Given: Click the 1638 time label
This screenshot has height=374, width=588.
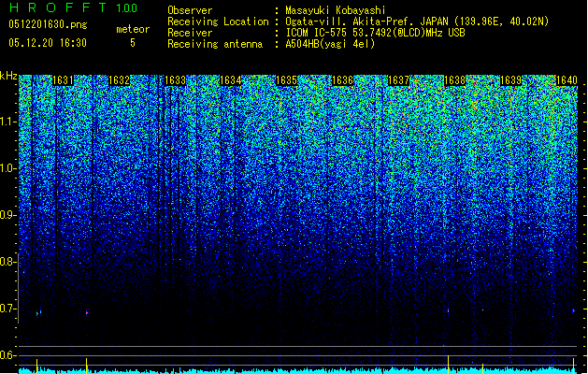Looking at the screenshot, I should 454,80.
